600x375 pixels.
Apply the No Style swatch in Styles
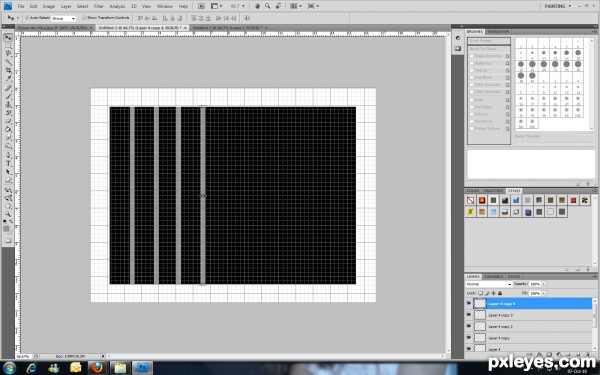pyautogui.click(x=471, y=200)
